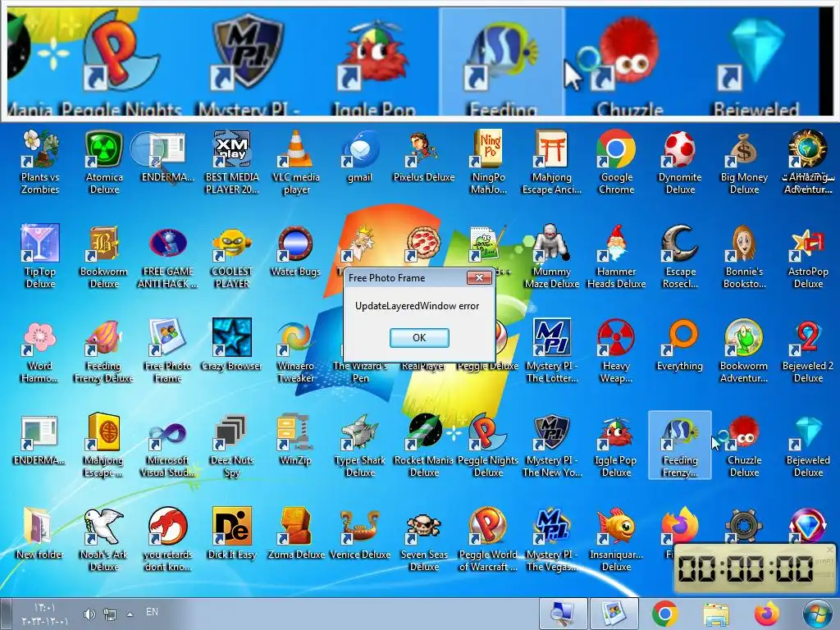The height and width of the screenshot is (630, 840).
Task: Close the Free Photo Frame error dialog
Action: 479,277
